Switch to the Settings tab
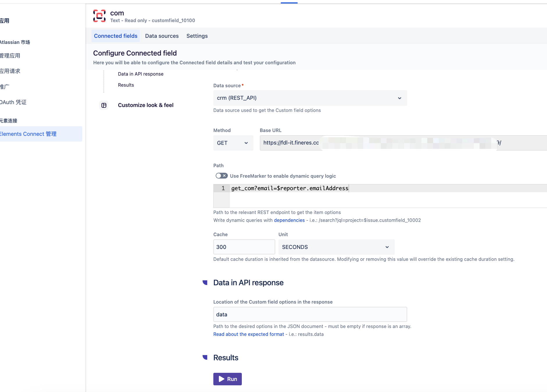 [x=197, y=36]
